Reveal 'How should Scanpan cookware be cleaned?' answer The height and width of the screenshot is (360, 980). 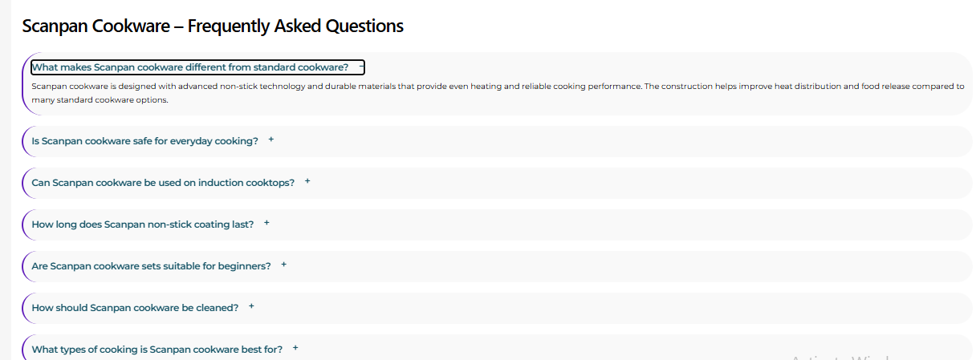(x=135, y=308)
